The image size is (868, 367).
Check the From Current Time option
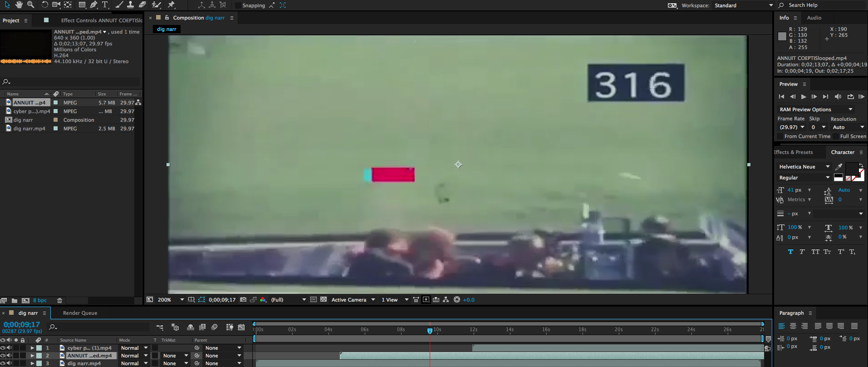click(780, 136)
